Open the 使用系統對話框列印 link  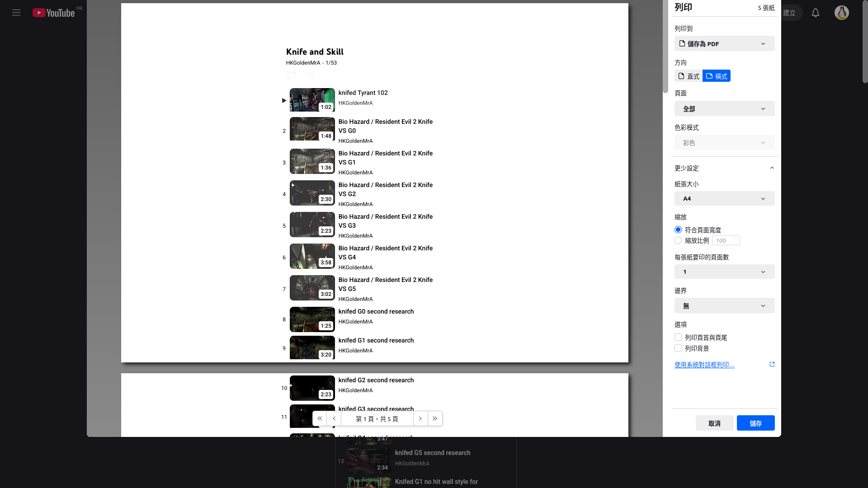point(704,365)
